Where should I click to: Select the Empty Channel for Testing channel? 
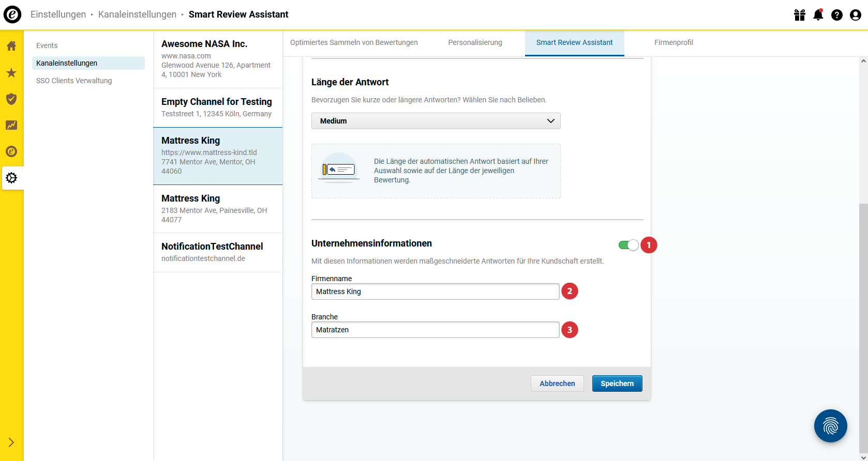[x=218, y=107]
